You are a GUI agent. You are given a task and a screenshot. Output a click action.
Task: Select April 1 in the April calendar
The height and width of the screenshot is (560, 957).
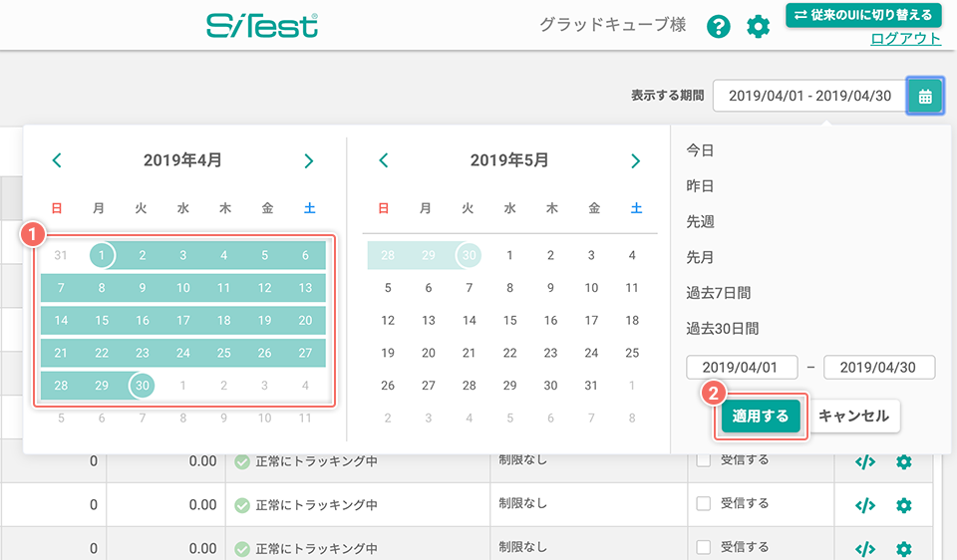point(102,255)
